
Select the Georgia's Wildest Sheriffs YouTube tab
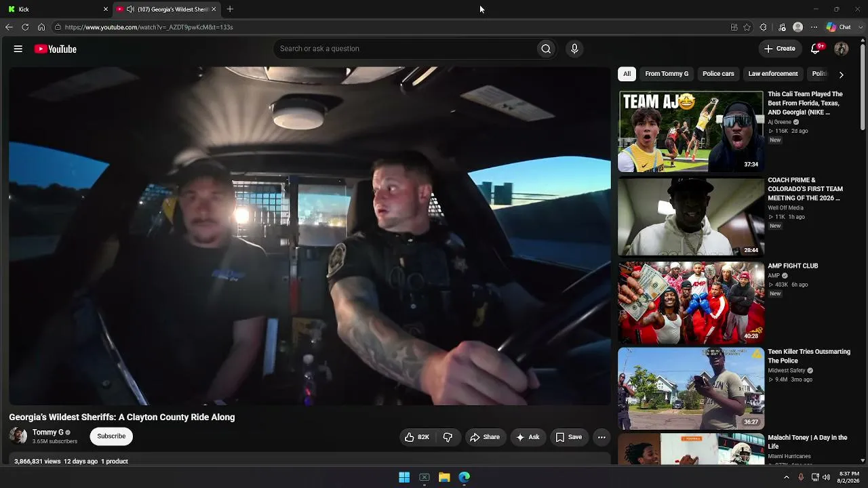(166, 9)
